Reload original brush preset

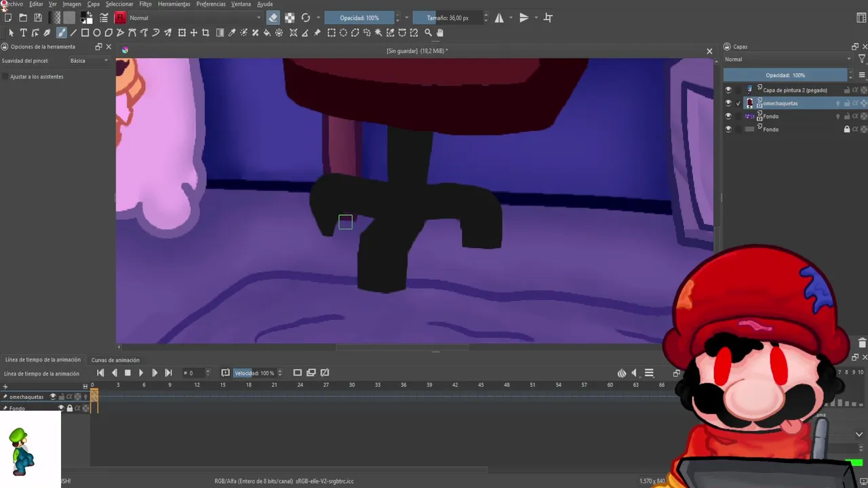point(306,18)
